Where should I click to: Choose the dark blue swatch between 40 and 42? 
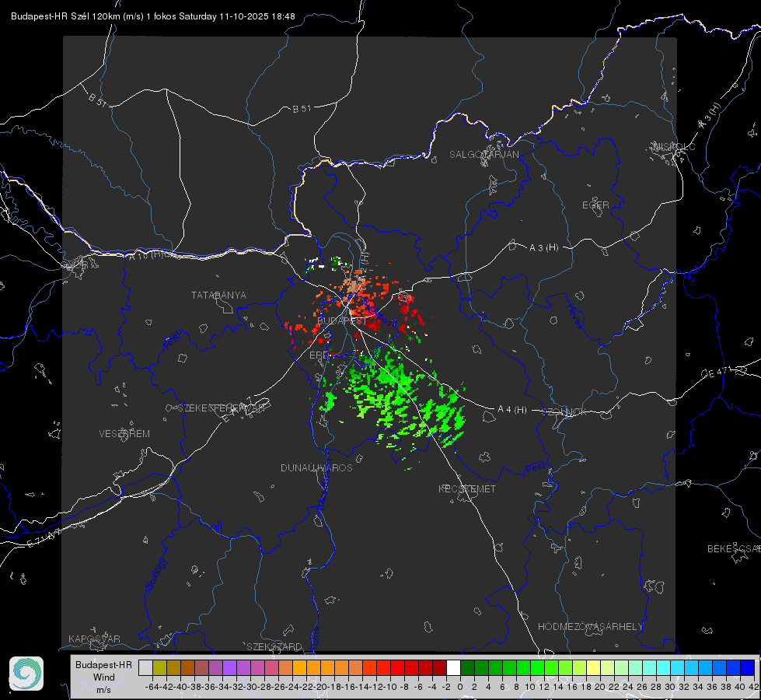coord(748,667)
